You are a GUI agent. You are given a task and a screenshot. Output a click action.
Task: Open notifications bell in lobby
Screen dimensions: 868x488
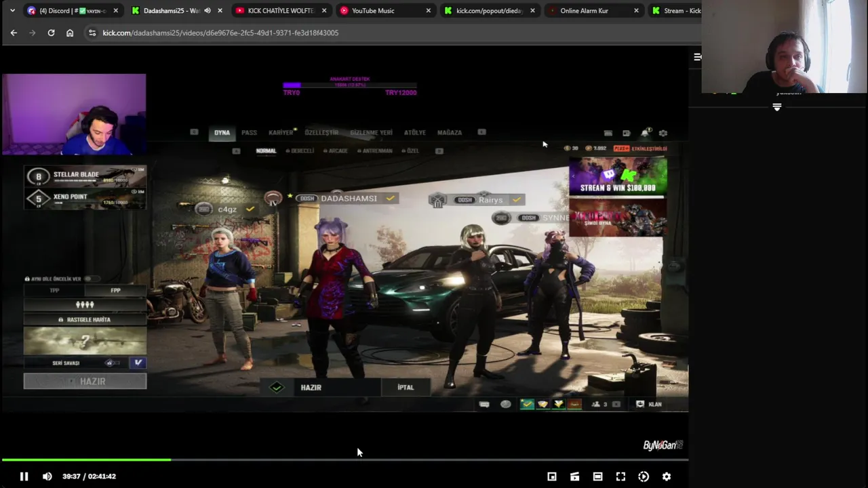(645, 133)
